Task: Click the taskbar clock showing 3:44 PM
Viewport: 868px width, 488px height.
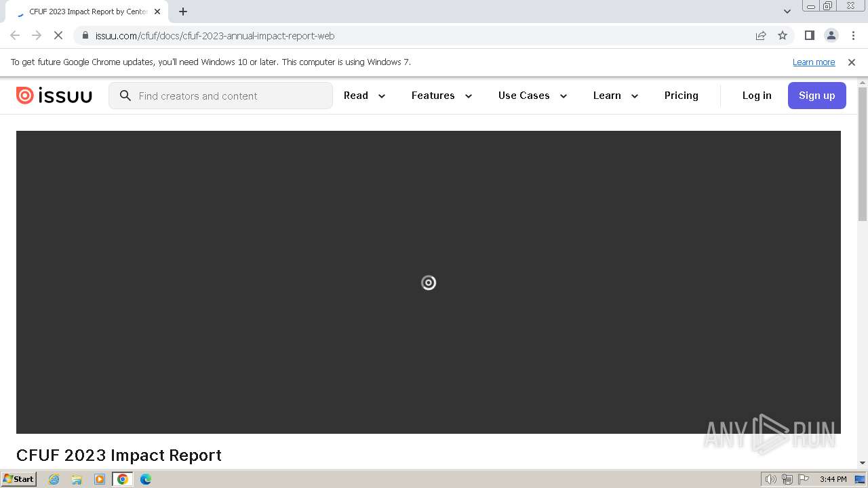Action: 833,479
